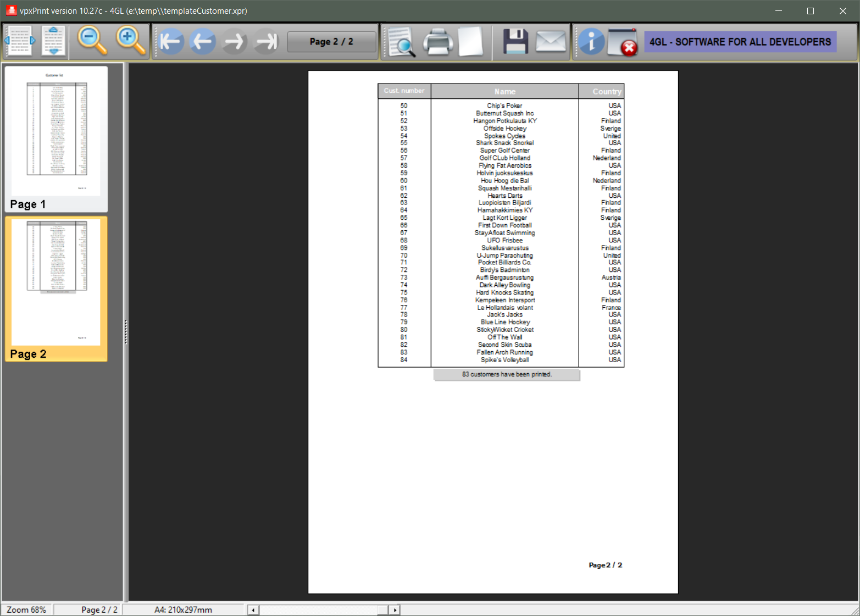
Task: Click the sidebar splitter grip handle
Action: click(126, 332)
